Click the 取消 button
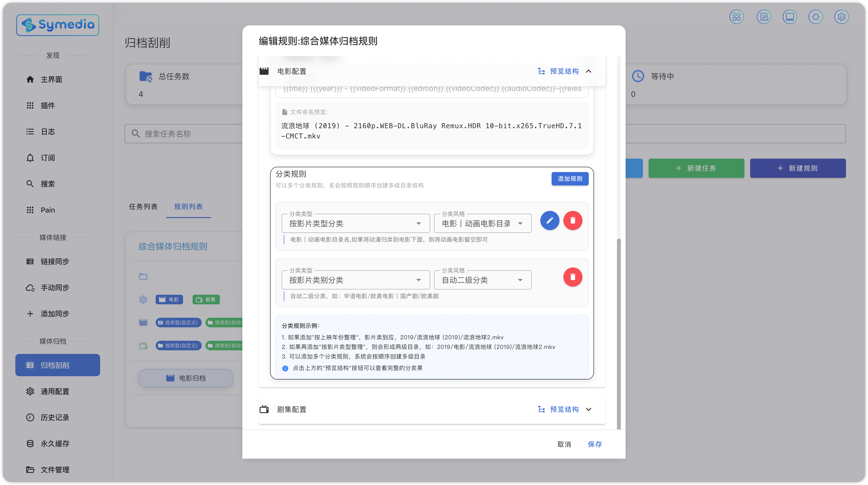 [x=564, y=444]
